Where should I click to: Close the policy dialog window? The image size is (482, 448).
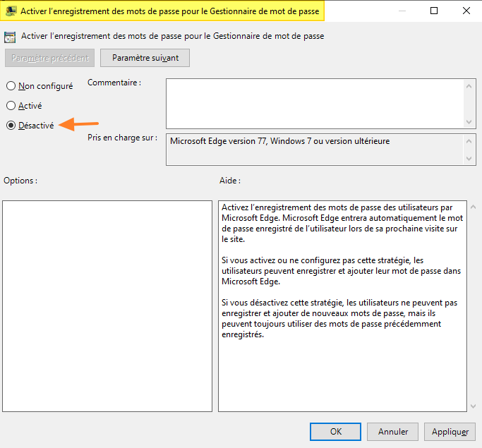pyautogui.click(x=466, y=11)
